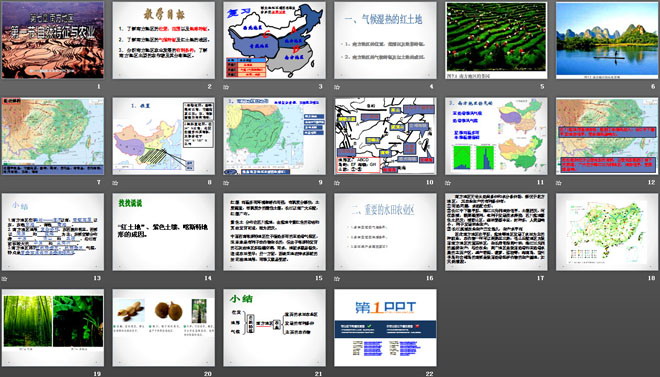Select slide 8 位置 map thumbnail
The height and width of the screenshot is (377, 660).
164,136
